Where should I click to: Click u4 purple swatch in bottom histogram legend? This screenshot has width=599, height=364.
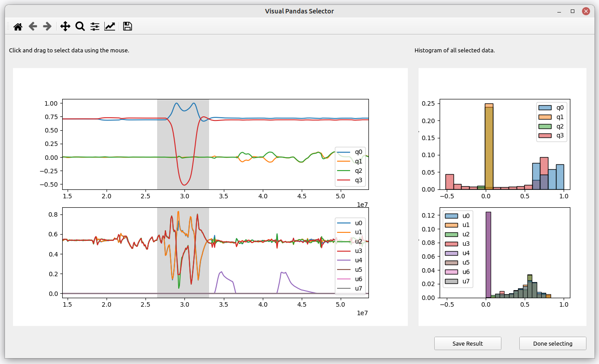coord(452,253)
